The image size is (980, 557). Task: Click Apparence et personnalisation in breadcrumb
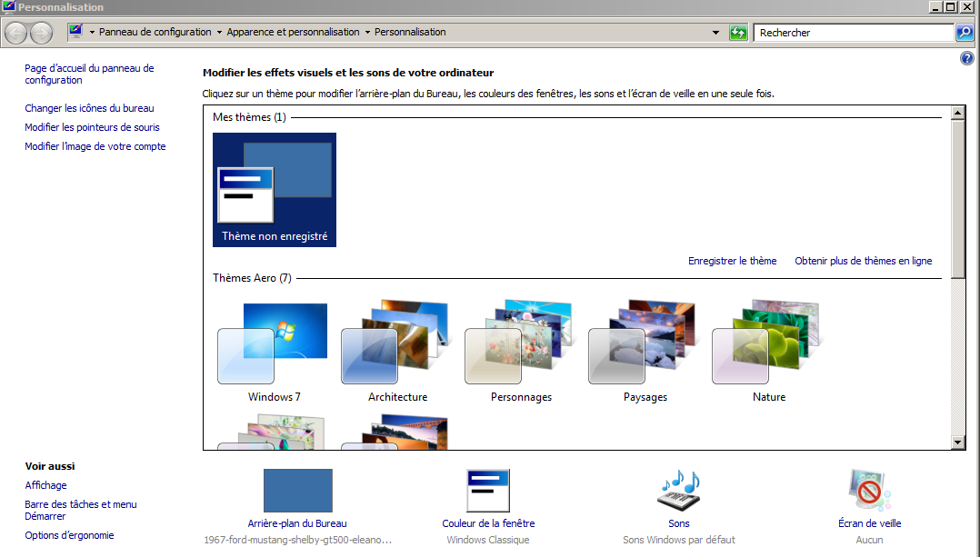tap(293, 32)
